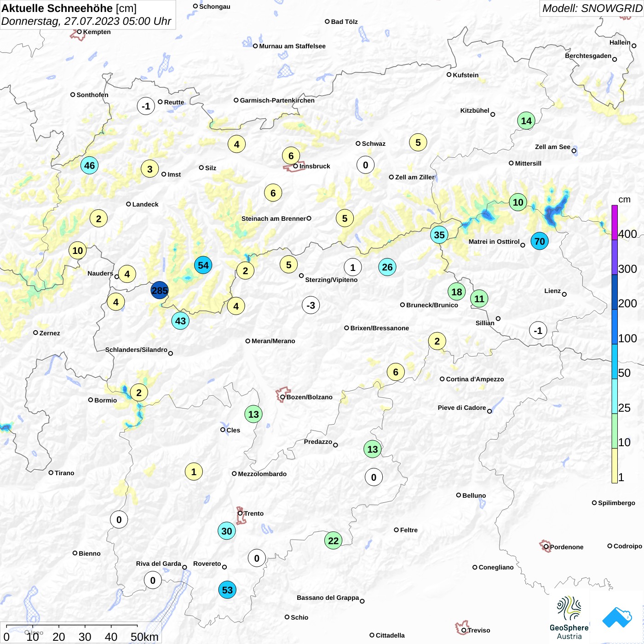Select the 18 cm station near Bruneck
Screen dimensions: 644x644
point(456,292)
